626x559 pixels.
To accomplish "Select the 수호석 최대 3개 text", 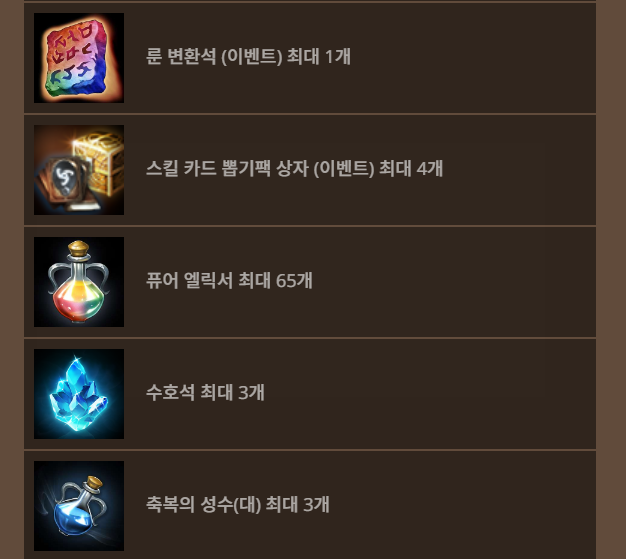I will (x=205, y=392).
